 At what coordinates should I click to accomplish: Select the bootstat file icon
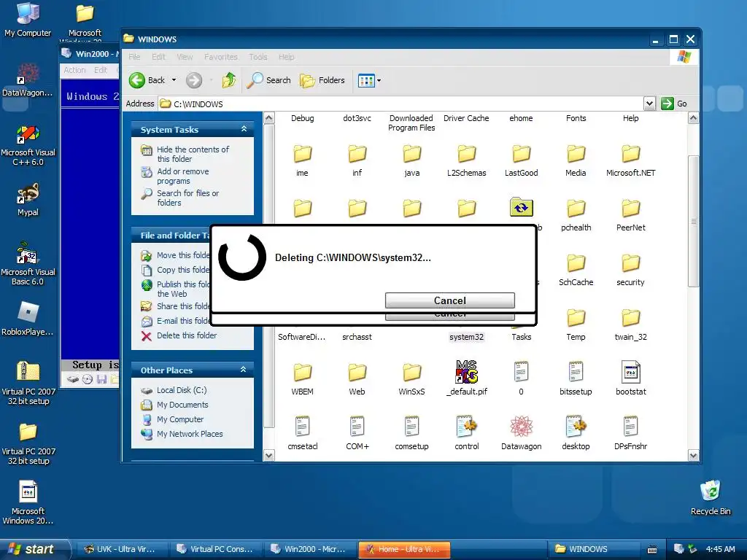630,372
